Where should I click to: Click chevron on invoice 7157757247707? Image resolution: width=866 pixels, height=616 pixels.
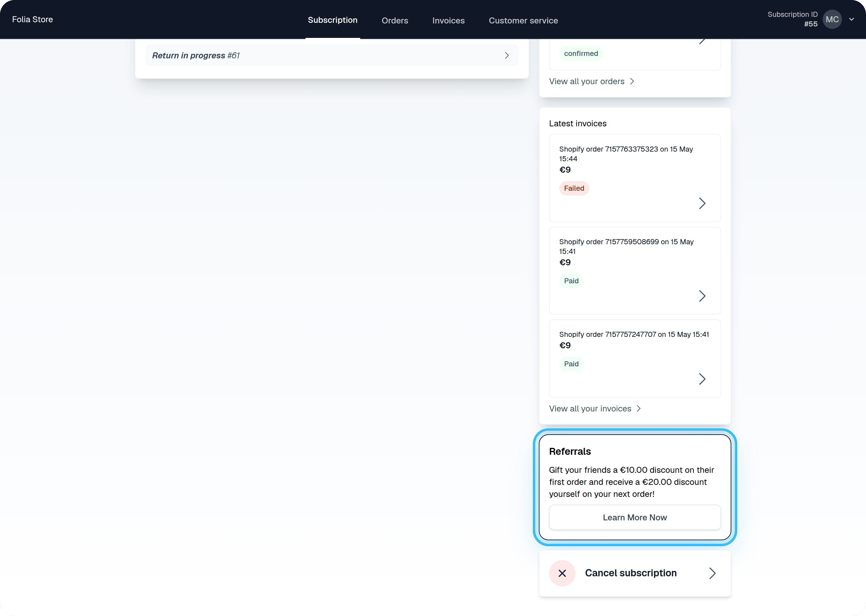coord(702,379)
